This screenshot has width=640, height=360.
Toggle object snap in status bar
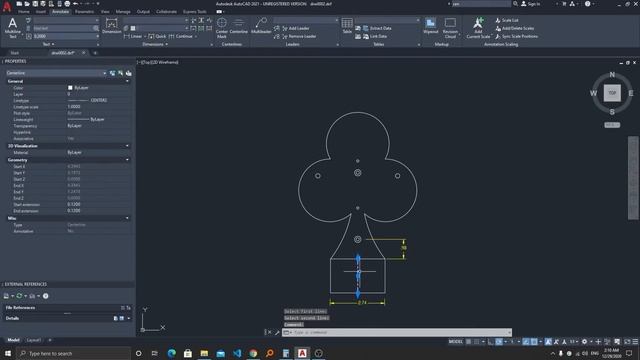(534, 342)
